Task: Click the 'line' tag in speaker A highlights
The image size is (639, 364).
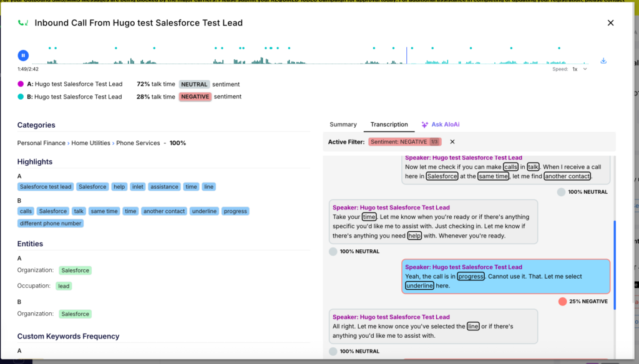Action: 208,187
